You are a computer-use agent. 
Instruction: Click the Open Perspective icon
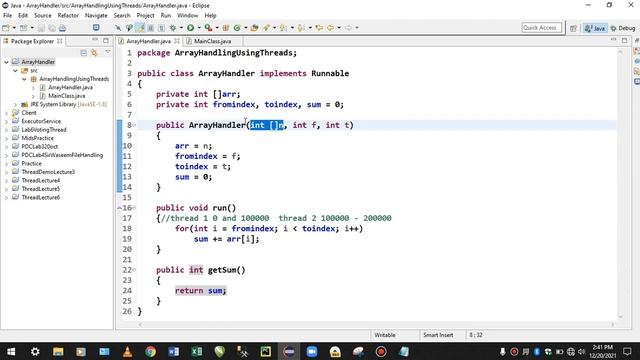tap(573, 28)
